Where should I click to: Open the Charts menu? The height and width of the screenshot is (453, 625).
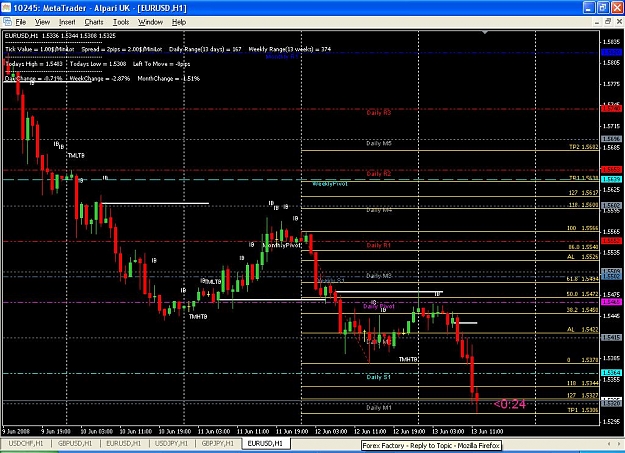(x=94, y=22)
